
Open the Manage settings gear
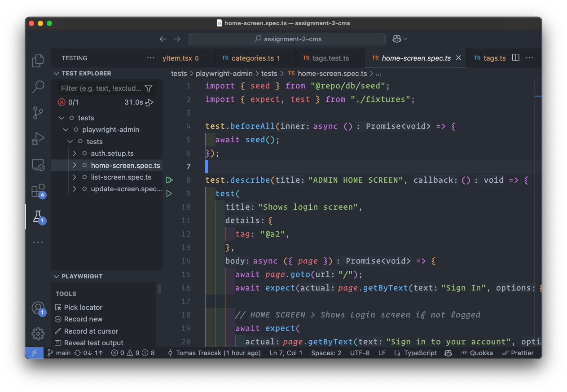pyautogui.click(x=38, y=334)
